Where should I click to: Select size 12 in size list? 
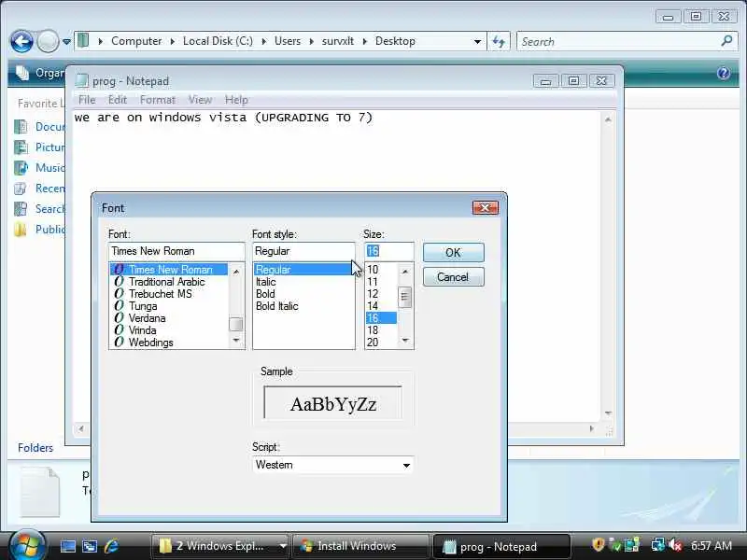(381, 294)
